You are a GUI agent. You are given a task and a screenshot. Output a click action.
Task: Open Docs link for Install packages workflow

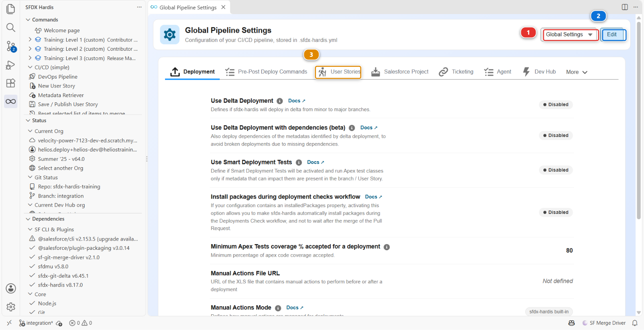pyautogui.click(x=374, y=197)
